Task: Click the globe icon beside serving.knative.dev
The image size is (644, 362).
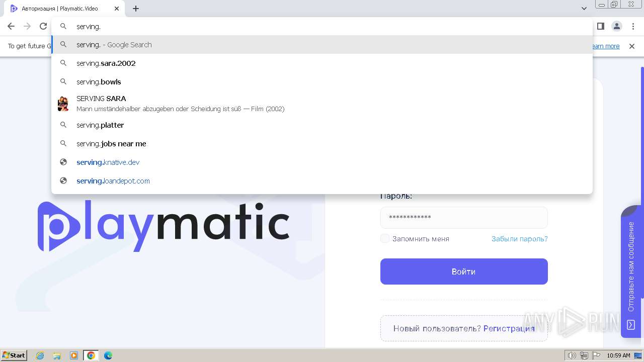Action: coord(63,162)
